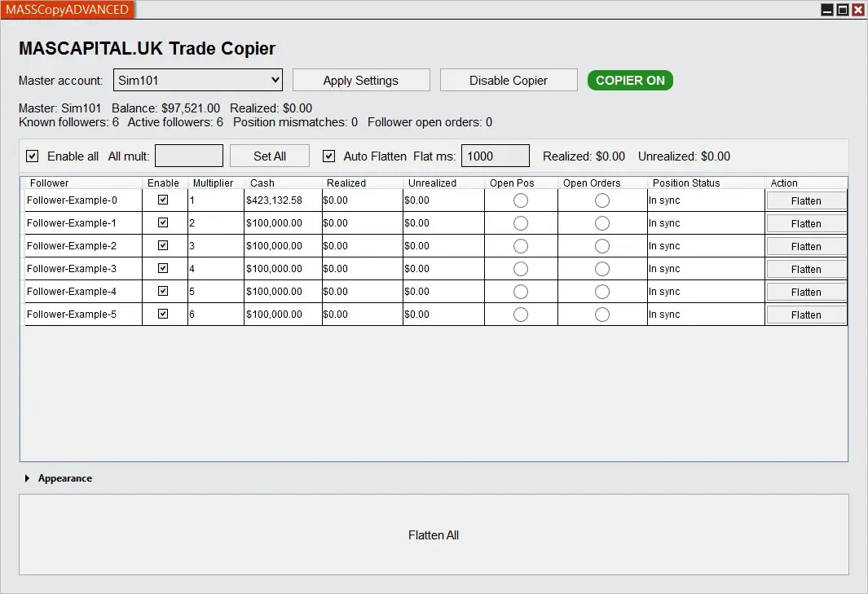The width and height of the screenshot is (868, 594).
Task: Flatten the Follower-Example-5 account
Action: 806,315
